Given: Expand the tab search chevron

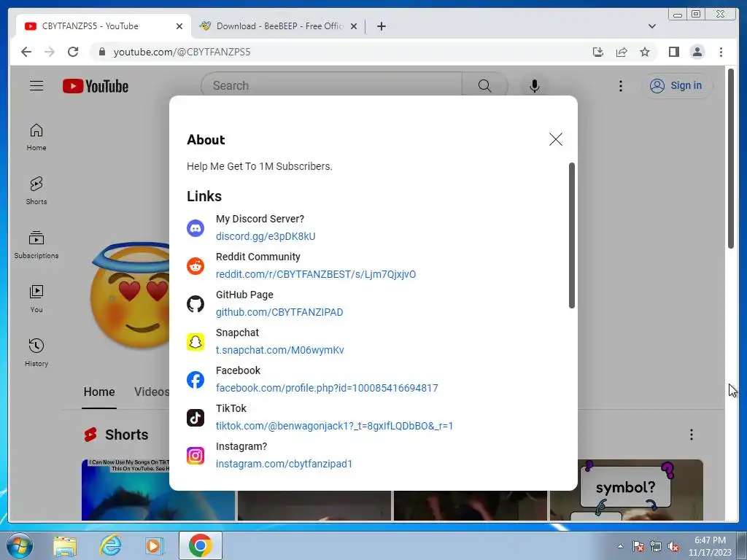Looking at the screenshot, I should pyautogui.click(x=651, y=26).
